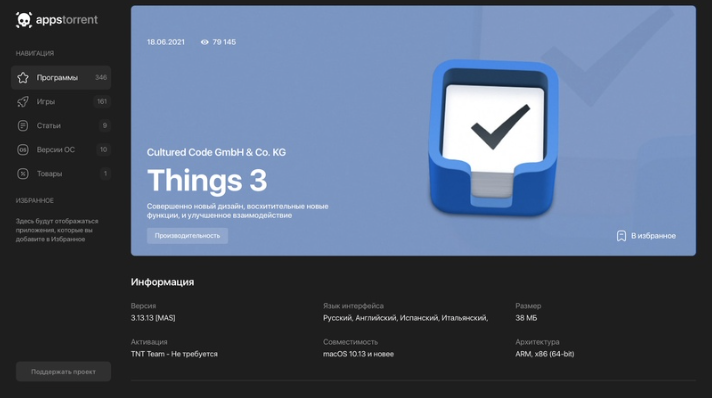This screenshot has height=398, width=712.
Task: Click the 346 count badge
Action: tap(101, 78)
